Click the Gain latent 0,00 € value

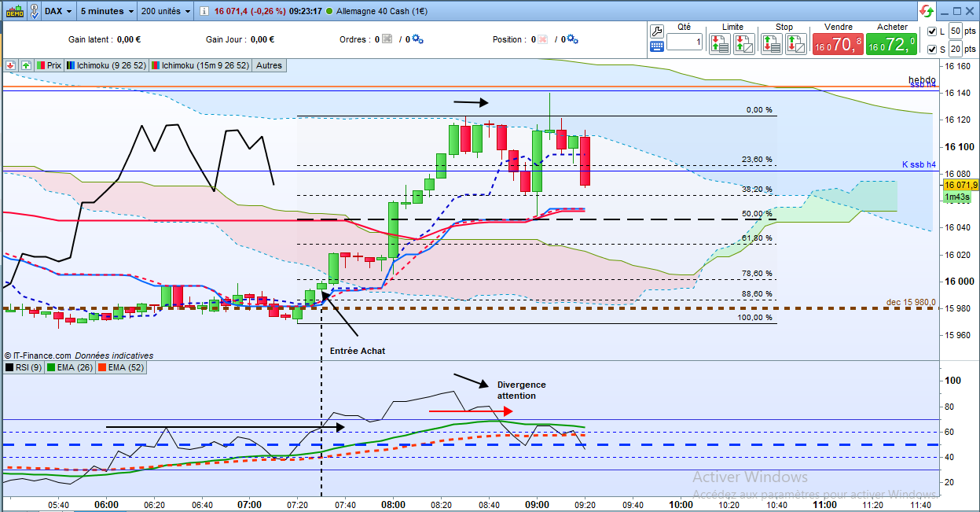tap(127, 39)
